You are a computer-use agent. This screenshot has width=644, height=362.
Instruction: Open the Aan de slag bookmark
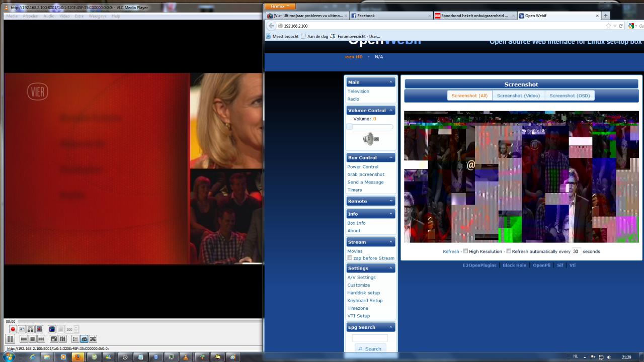coord(313,36)
